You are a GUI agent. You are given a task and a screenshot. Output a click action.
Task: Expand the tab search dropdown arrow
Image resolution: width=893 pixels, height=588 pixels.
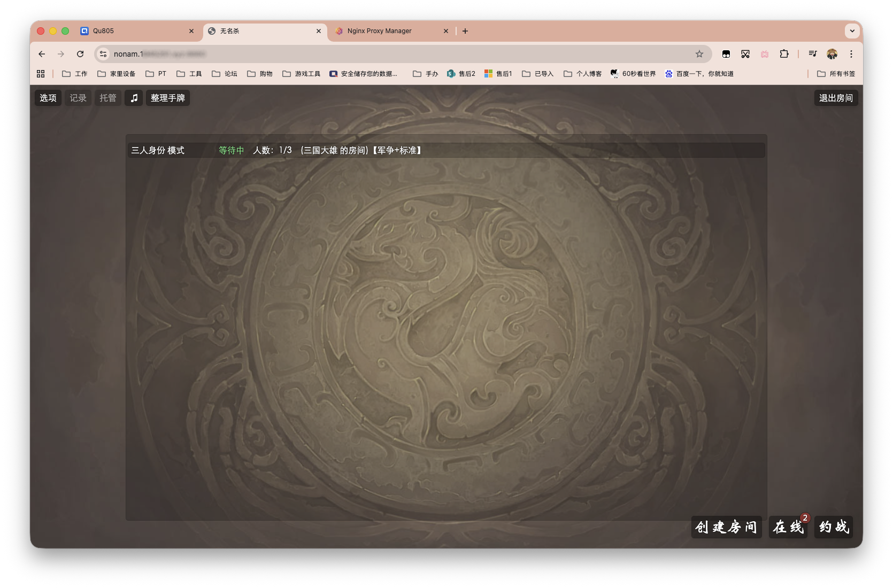pyautogui.click(x=852, y=31)
